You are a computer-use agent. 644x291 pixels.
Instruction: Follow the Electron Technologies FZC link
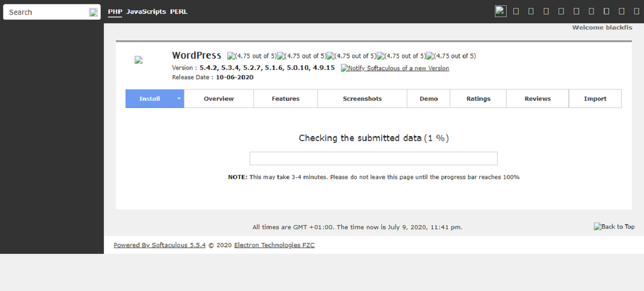point(274,245)
